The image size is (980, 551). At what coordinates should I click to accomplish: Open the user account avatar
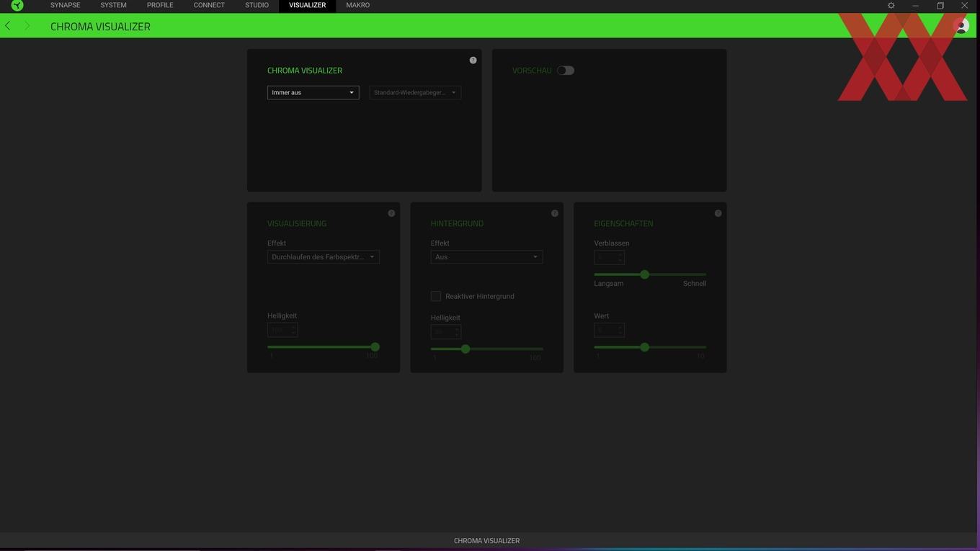[961, 26]
